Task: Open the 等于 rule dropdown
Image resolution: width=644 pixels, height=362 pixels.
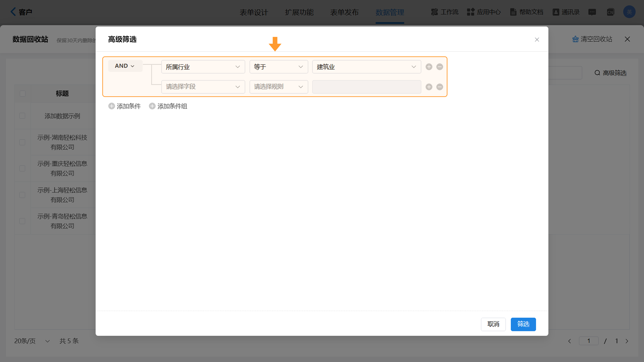Action: point(279,67)
